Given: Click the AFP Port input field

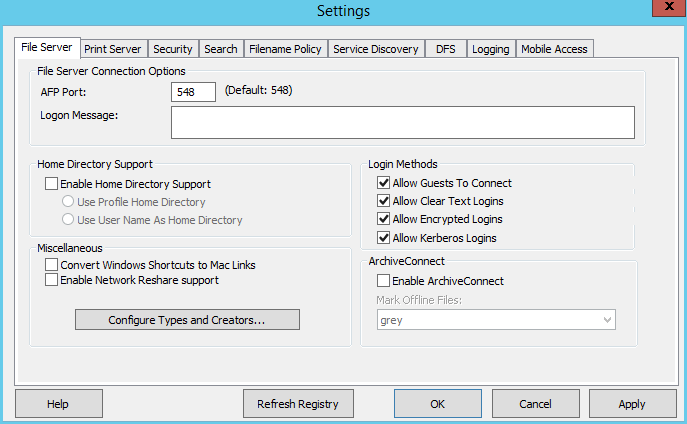Looking at the screenshot, I should click(x=194, y=92).
